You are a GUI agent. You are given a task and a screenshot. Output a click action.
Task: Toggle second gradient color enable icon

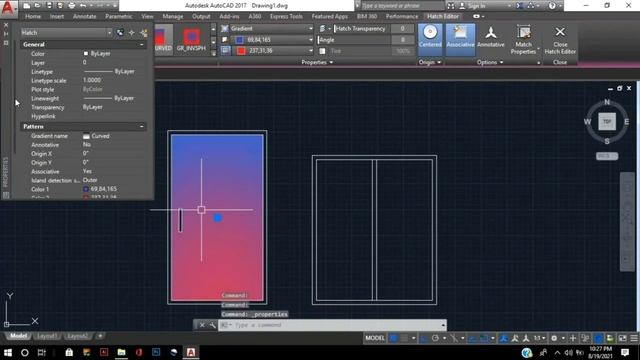coord(225,51)
